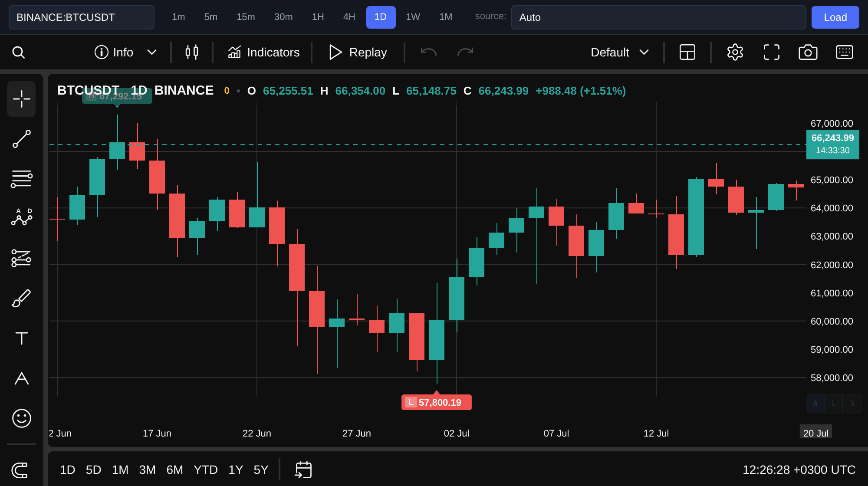Image resolution: width=868 pixels, height=486 pixels.
Task: Set date range to 1Y
Action: pyautogui.click(x=236, y=470)
